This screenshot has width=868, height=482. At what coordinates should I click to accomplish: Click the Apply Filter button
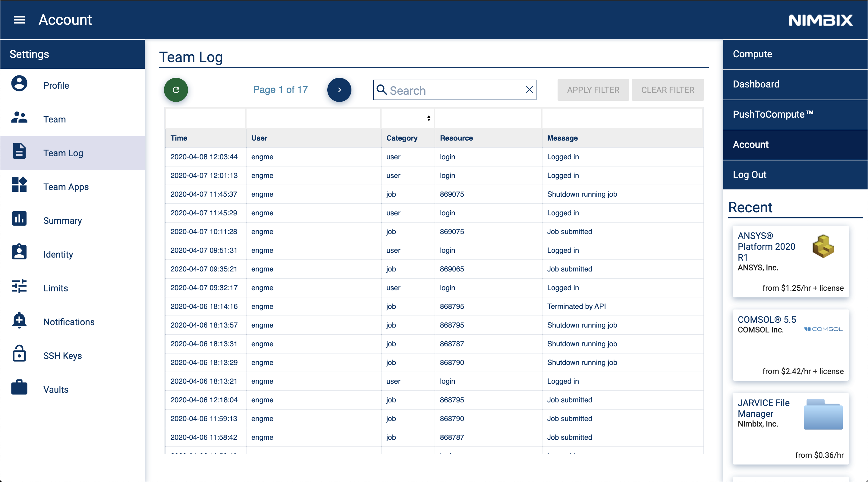pos(592,90)
